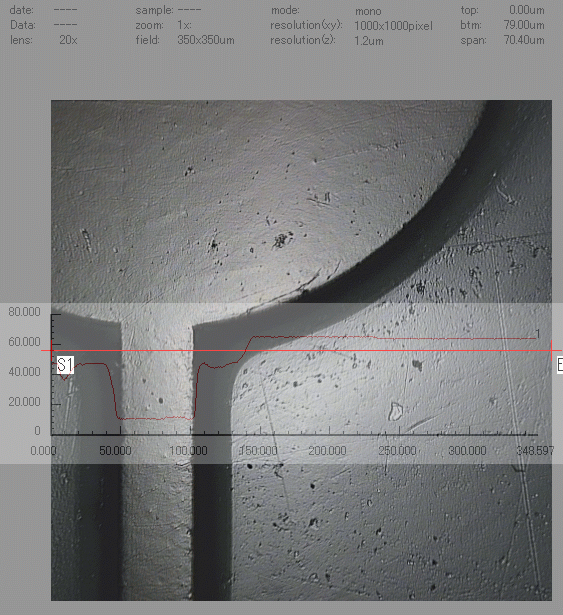Click the E end marker label

click(560, 365)
